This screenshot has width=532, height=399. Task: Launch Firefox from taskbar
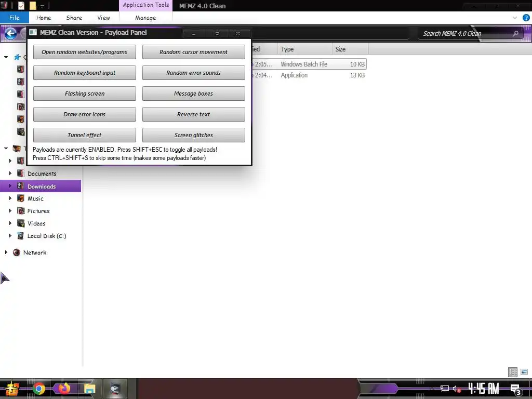[x=64, y=389]
